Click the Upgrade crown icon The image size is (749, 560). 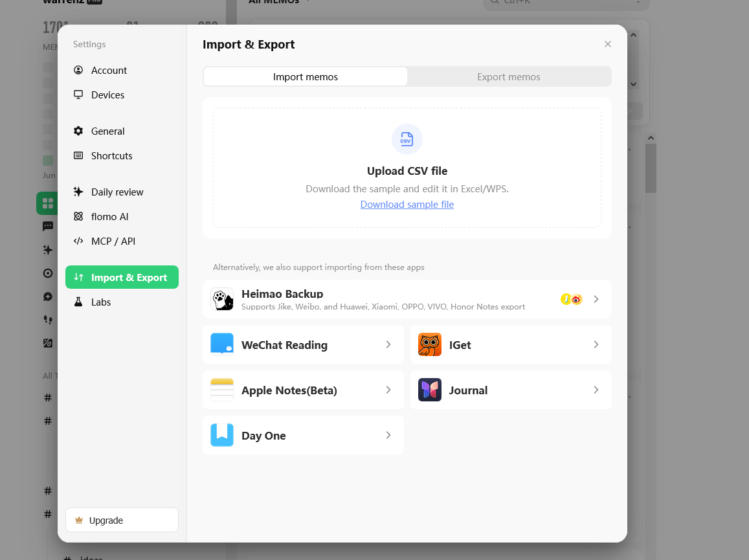pyautogui.click(x=79, y=520)
